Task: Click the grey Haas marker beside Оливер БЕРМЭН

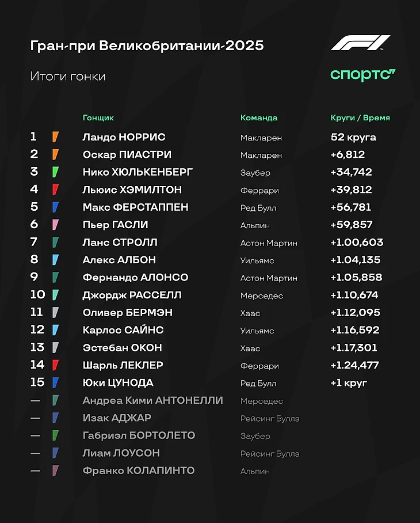Action: point(55,313)
